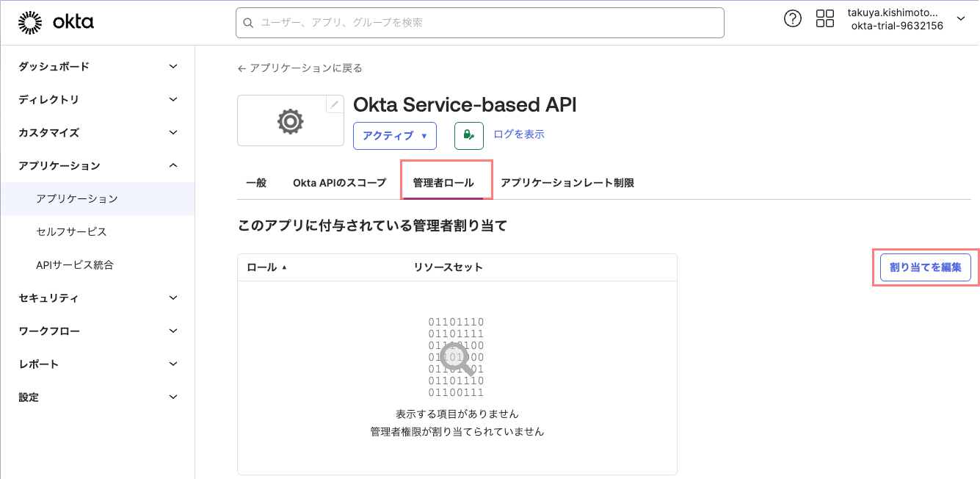Switch to the 一般 tab
Screen dimensions: 980x479
pos(256,183)
